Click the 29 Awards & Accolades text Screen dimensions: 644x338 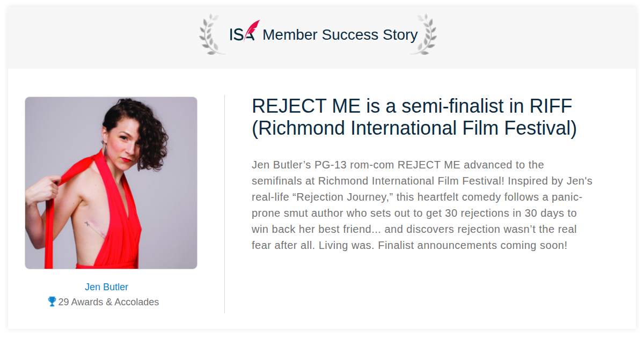pyautogui.click(x=108, y=302)
